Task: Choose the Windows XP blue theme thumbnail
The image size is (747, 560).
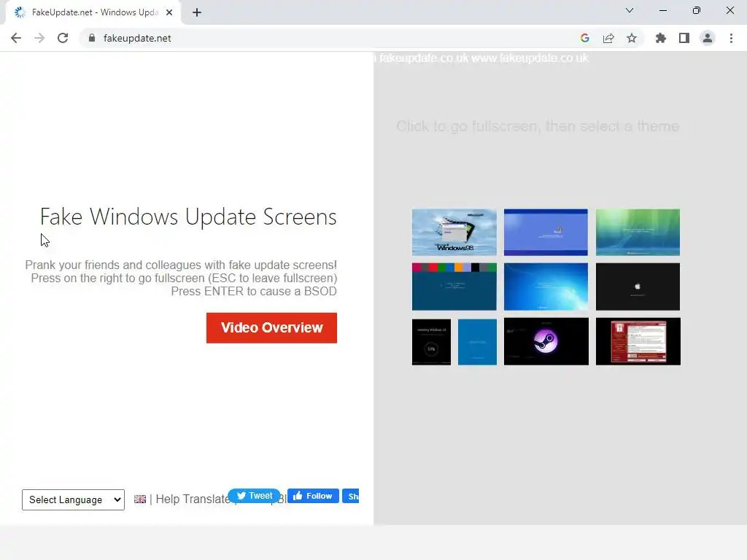Action: (546, 232)
